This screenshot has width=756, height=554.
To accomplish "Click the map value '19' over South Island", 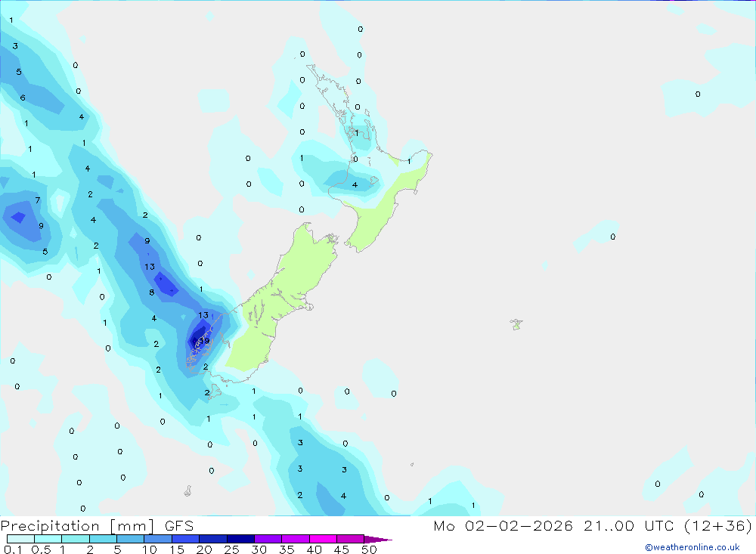I will (x=204, y=341).
